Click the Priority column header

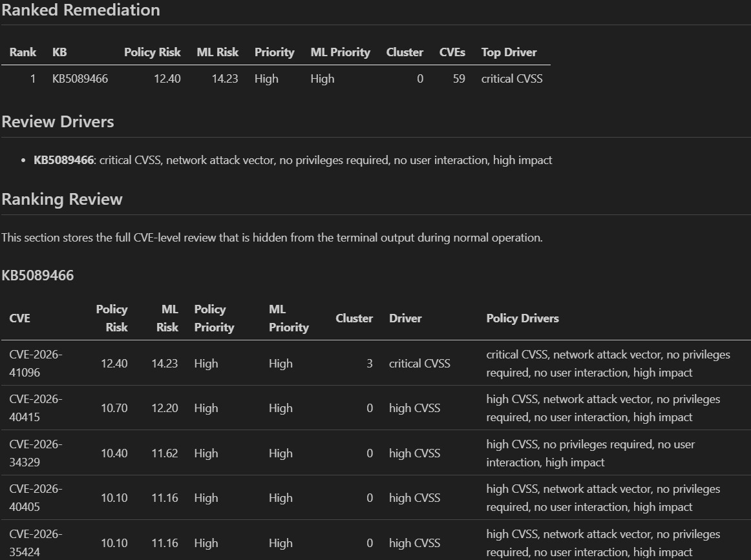tap(275, 52)
